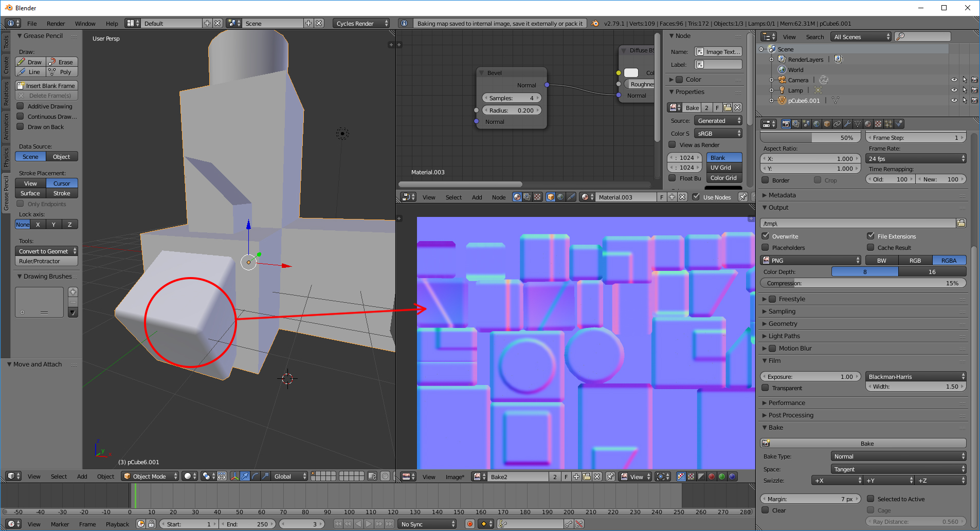Open the Material properties tab (sphere icon)
This screenshot has width=980, height=531.
point(868,124)
